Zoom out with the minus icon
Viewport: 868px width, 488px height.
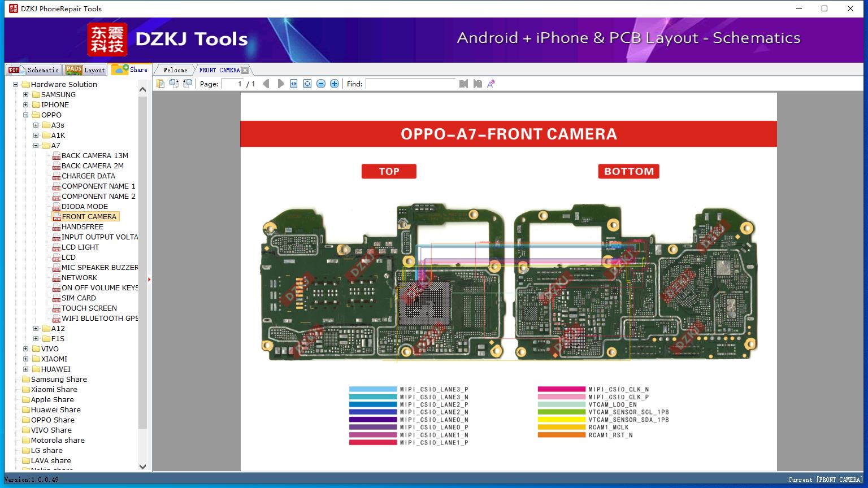click(321, 84)
